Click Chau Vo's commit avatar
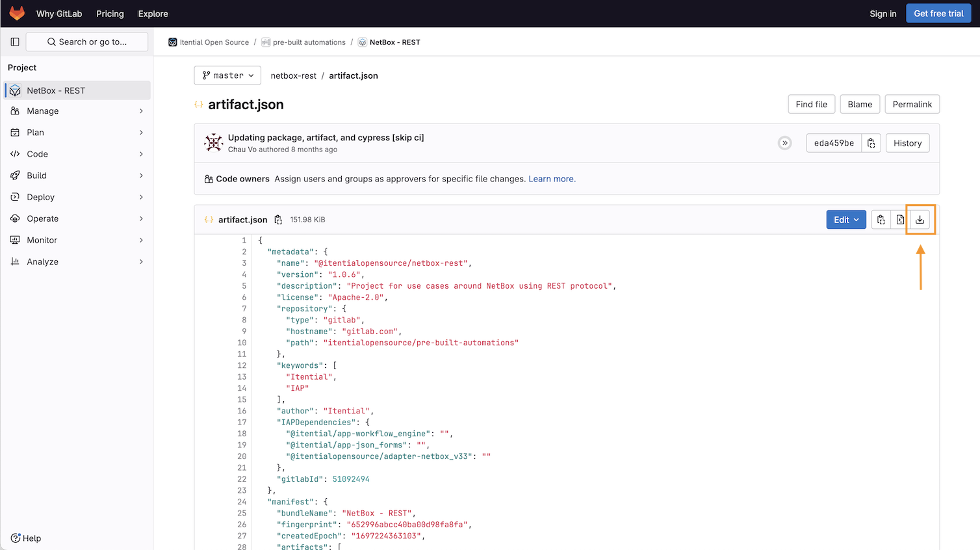Image resolution: width=980 pixels, height=550 pixels. pos(214,142)
